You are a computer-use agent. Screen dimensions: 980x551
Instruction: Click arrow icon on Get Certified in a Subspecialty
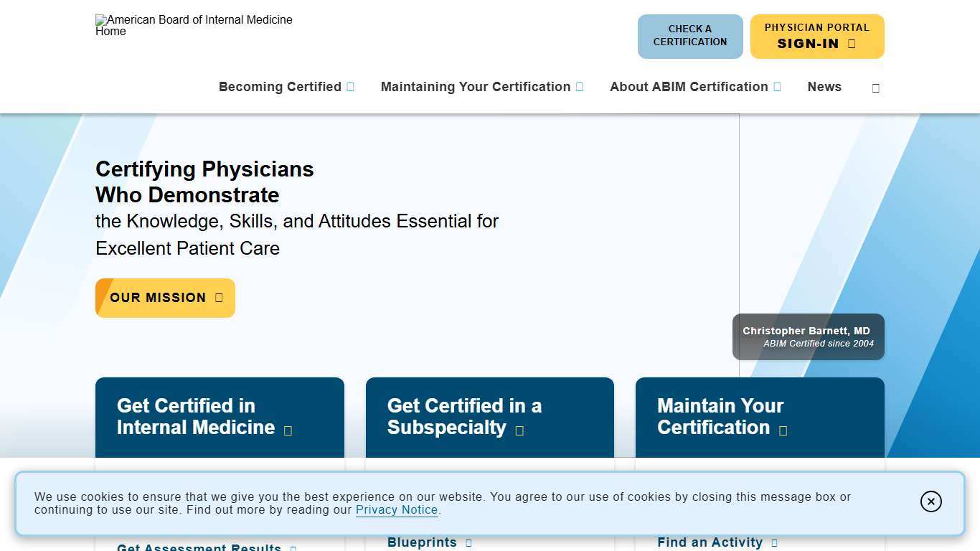click(519, 430)
